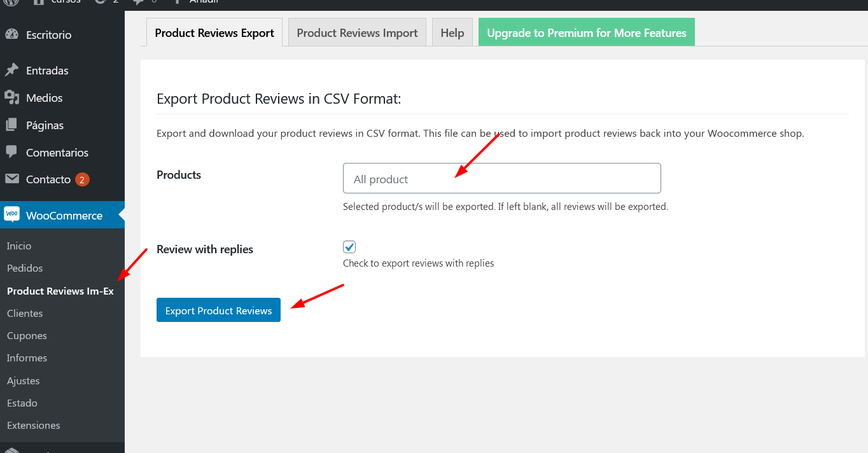This screenshot has width=868, height=453.
Task: Click the WooCommerce logo icon
Action: coord(11,214)
